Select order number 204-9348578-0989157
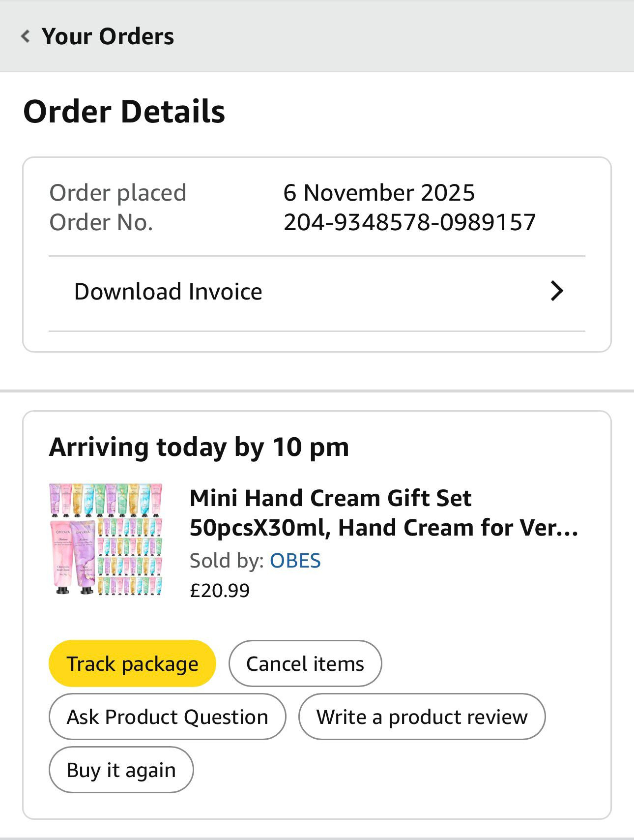Image resolution: width=634 pixels, height=840 pixels. 409,222
